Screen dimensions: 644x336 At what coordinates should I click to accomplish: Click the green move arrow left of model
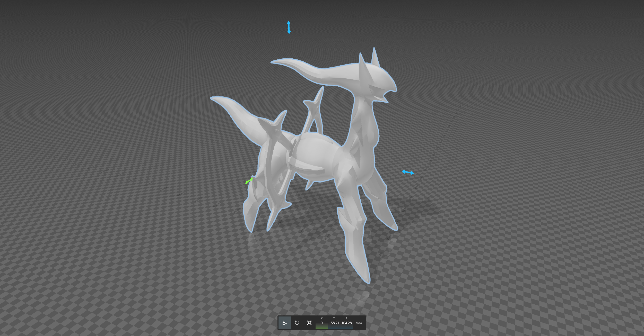[249, 181]
